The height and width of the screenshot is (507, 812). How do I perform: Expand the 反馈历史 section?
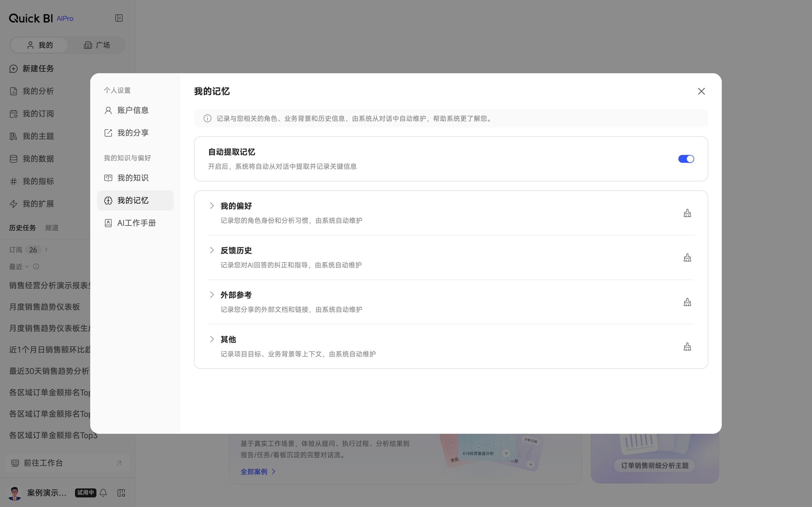(212, 250)
